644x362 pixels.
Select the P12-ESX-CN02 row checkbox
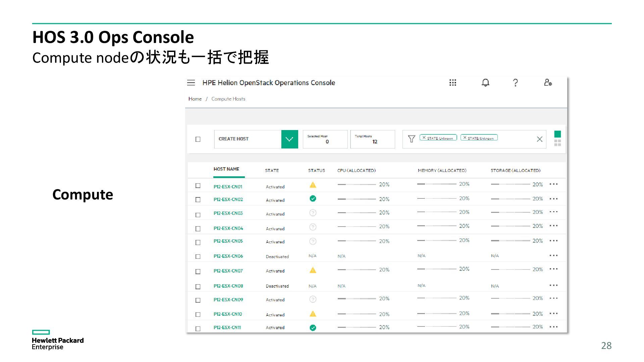pos(198,200)
